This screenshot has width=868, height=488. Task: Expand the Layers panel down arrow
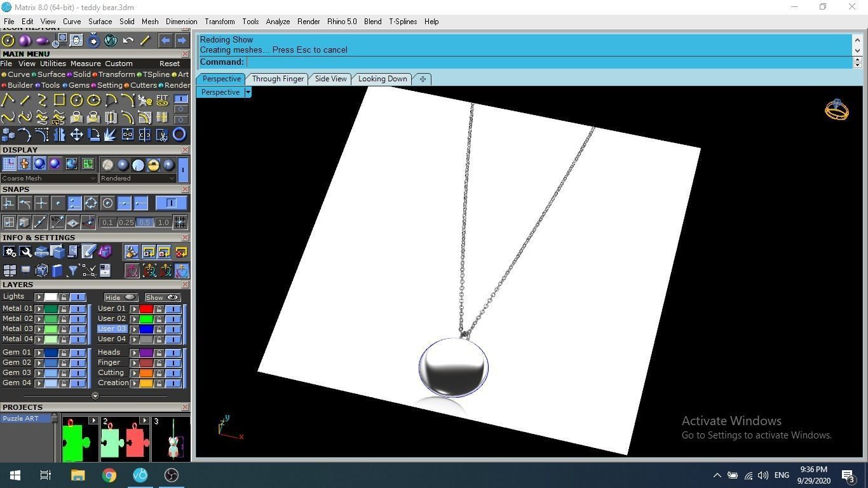coord(95,396)
